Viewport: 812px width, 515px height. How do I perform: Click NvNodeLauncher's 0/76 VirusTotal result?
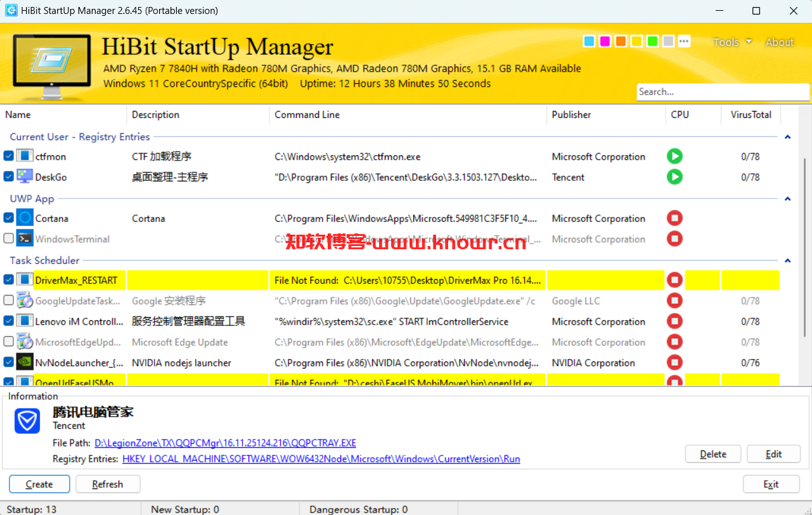tap(751, 363)
